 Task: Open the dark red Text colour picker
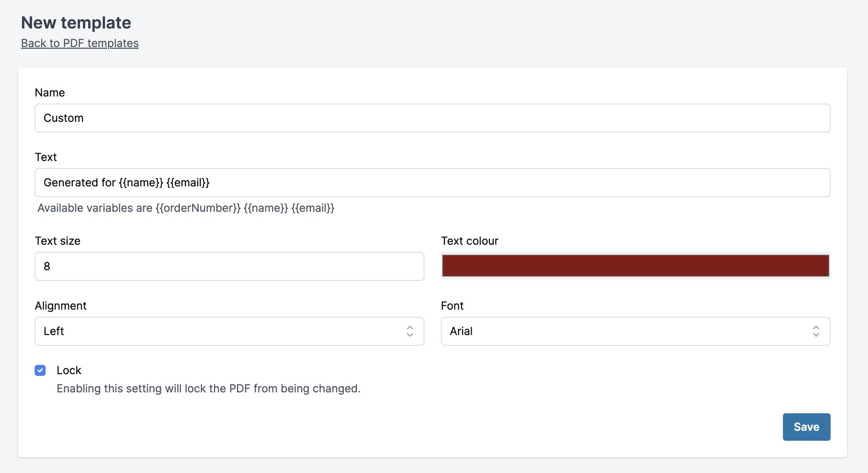(x=635, y=266)
